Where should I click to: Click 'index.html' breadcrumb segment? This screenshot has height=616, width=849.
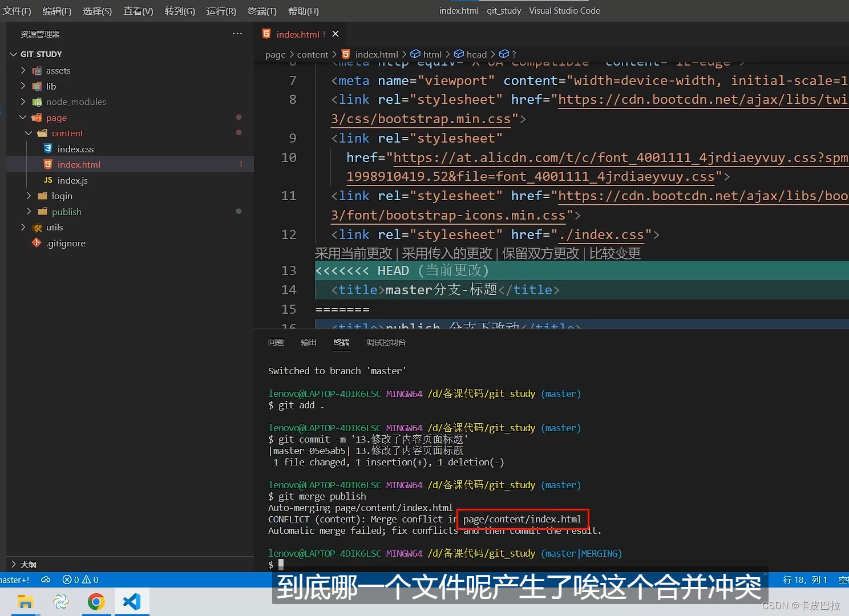(x=377, y=54)
